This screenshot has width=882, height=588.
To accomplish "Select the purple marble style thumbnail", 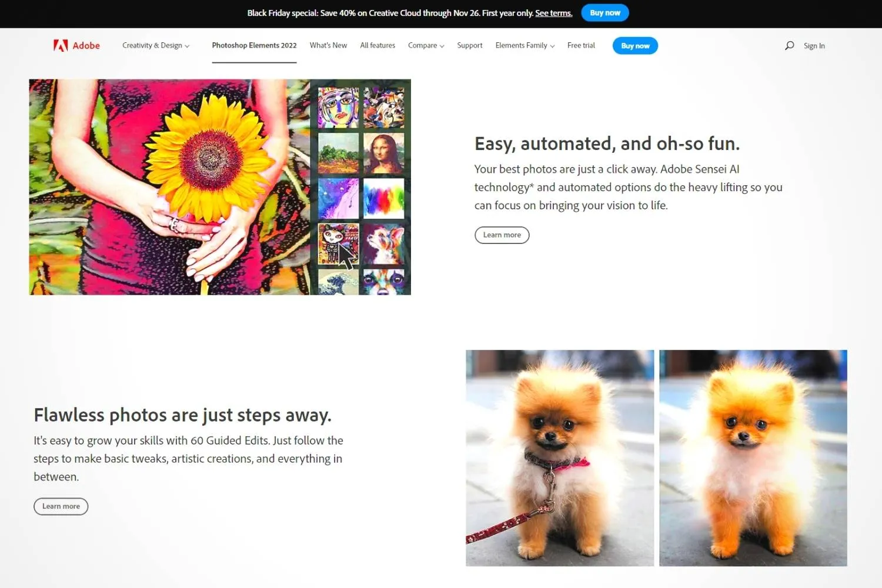I will point(338,199).
